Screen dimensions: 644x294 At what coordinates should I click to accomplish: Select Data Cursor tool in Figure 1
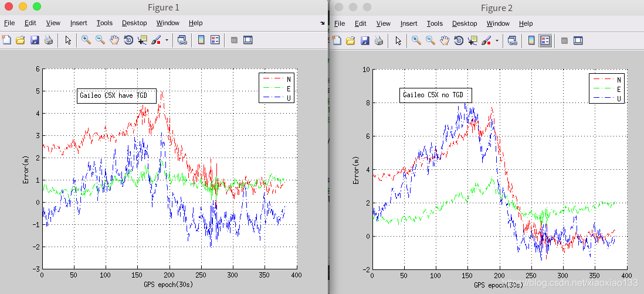point(142,40)
